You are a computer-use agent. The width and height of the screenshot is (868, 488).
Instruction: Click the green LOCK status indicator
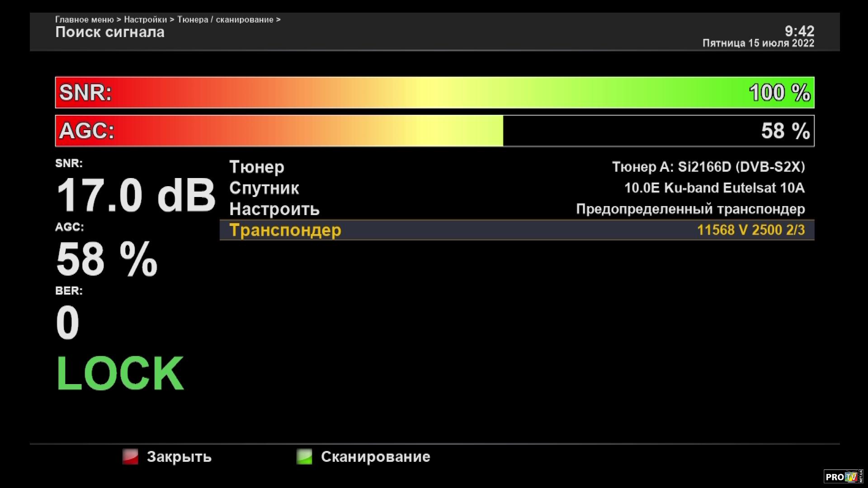[120, 373]
